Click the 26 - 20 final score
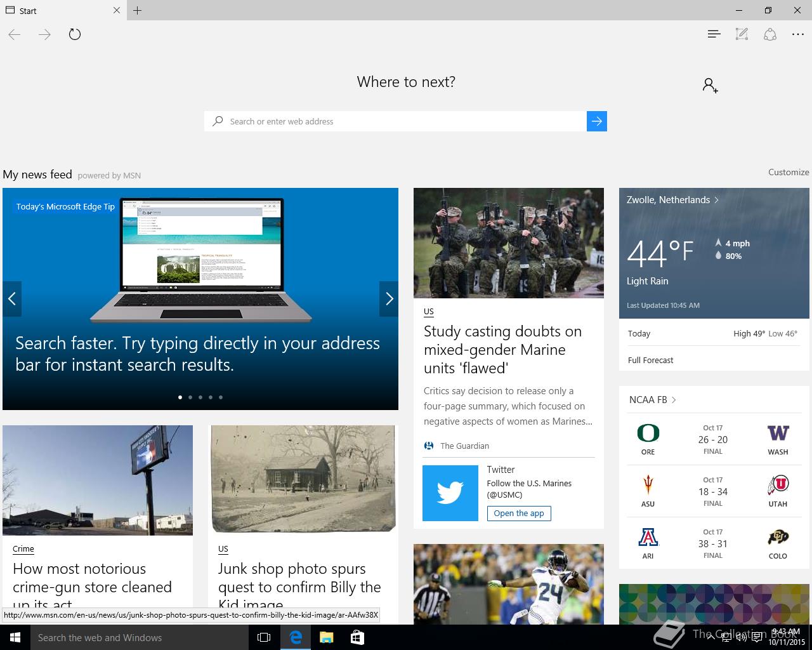This screenshot has height=650, width=812. pos(713,439)
